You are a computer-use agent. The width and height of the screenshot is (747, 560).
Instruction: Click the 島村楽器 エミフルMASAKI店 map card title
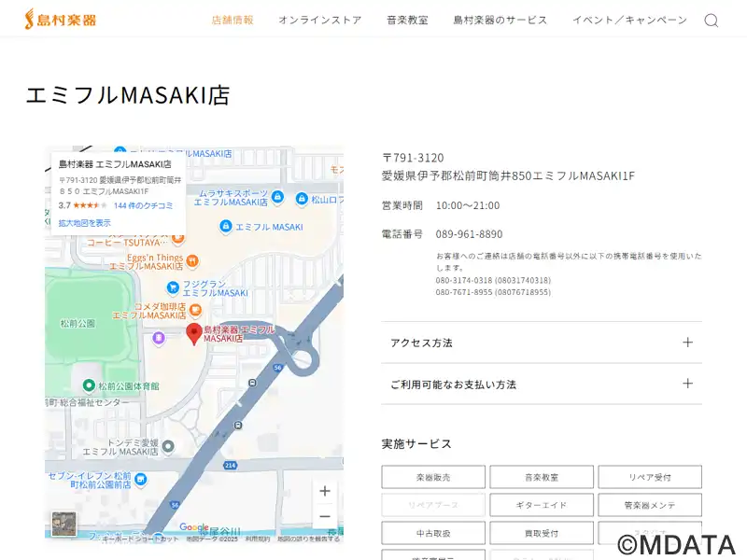pos(115,164)
